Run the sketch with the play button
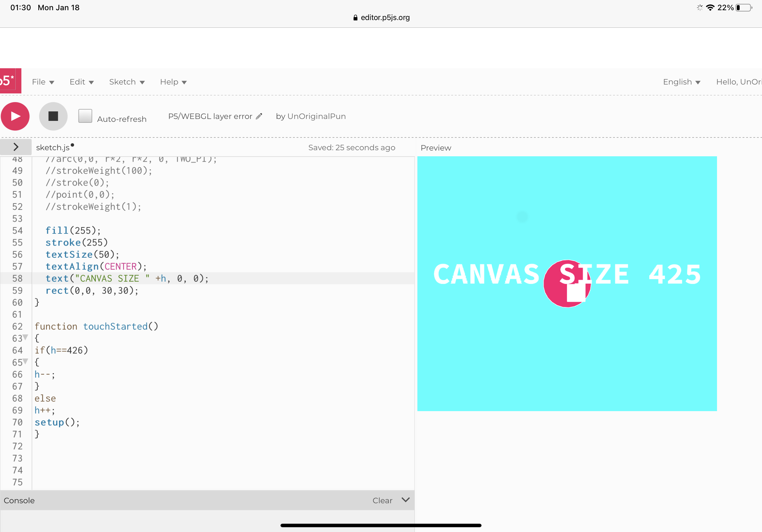The height and width of the screenshot is (532, 762). [x=15, y=116]
